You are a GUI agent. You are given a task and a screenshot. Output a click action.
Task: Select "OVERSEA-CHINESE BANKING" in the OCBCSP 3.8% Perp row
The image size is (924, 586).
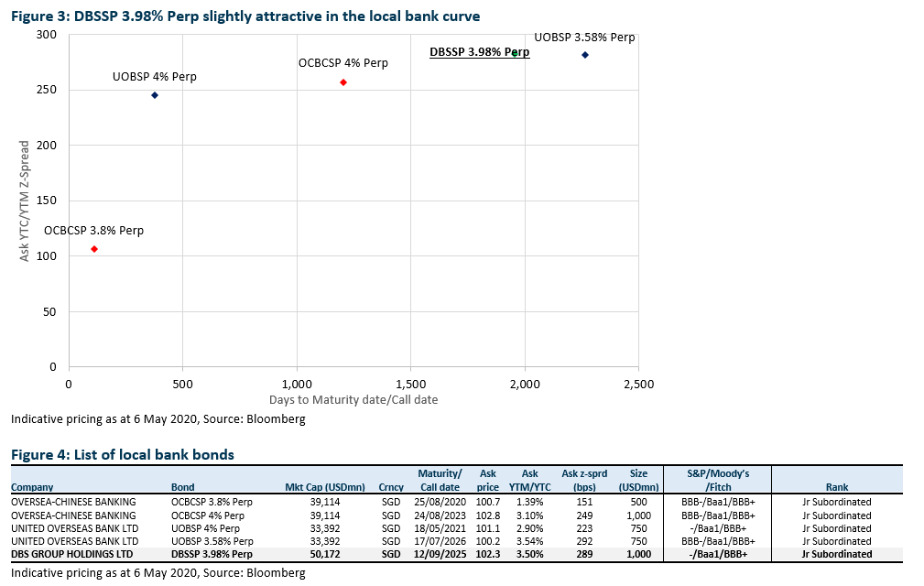pos(73,502)
